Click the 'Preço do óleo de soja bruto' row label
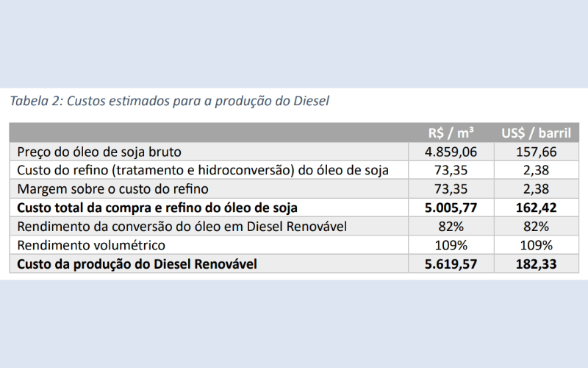This screenshot has width=588, height=368. (99, 152)
